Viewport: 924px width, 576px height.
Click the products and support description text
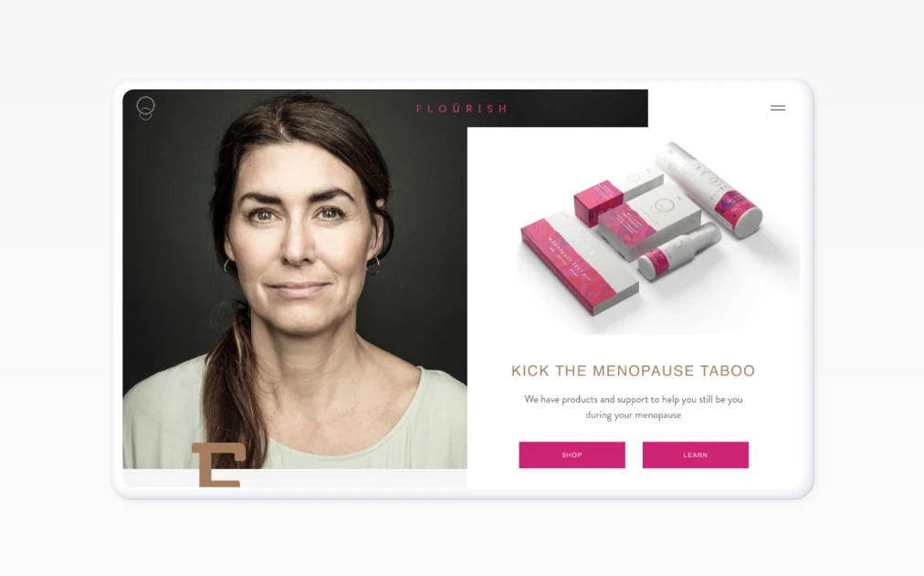point(634,407)
